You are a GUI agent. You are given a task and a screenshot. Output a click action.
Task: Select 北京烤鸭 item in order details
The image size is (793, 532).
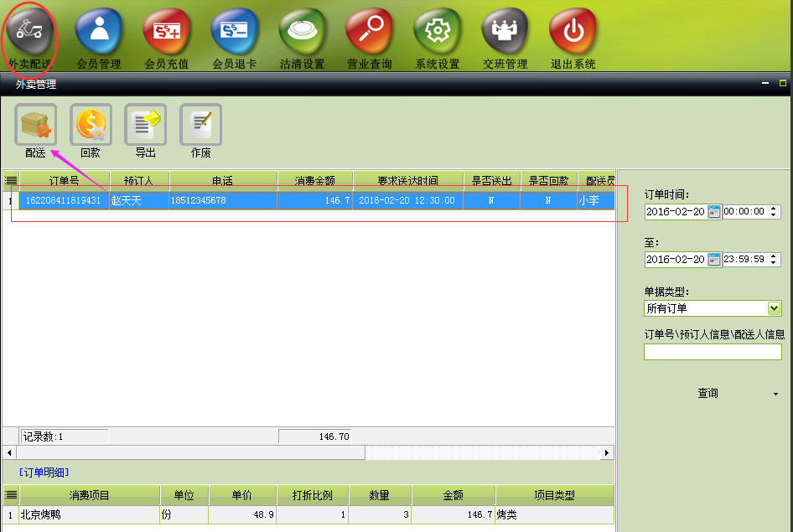(x=90, y=514)
